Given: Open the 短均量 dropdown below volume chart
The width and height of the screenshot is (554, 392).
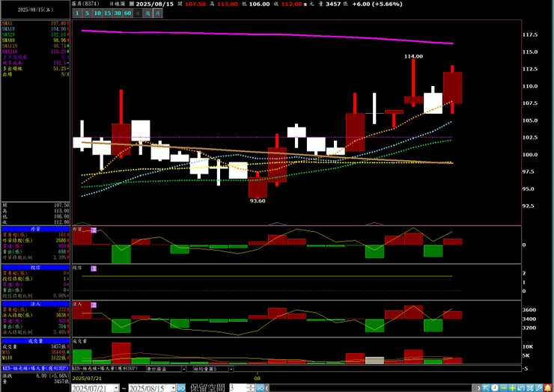Looking at the screenshot, I should [231, 369].
